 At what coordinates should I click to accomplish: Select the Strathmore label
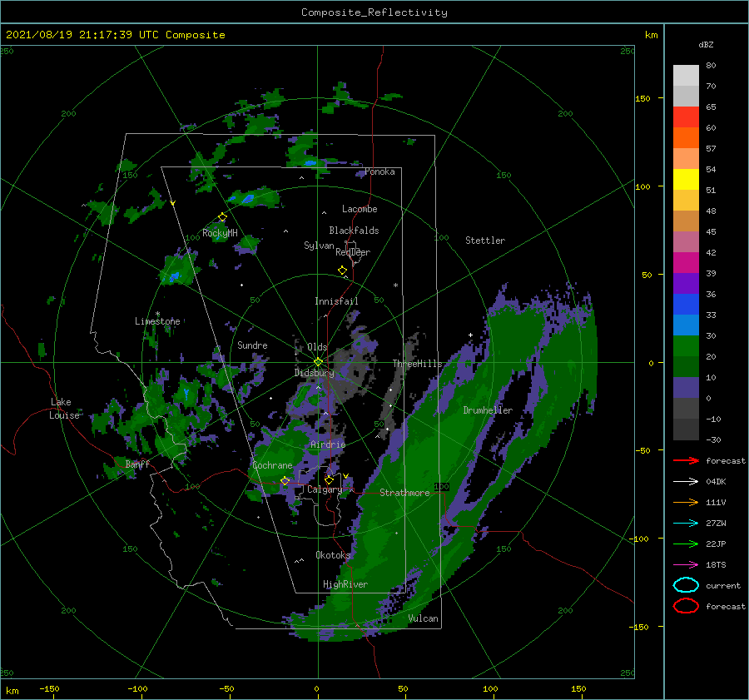point(404,493)
